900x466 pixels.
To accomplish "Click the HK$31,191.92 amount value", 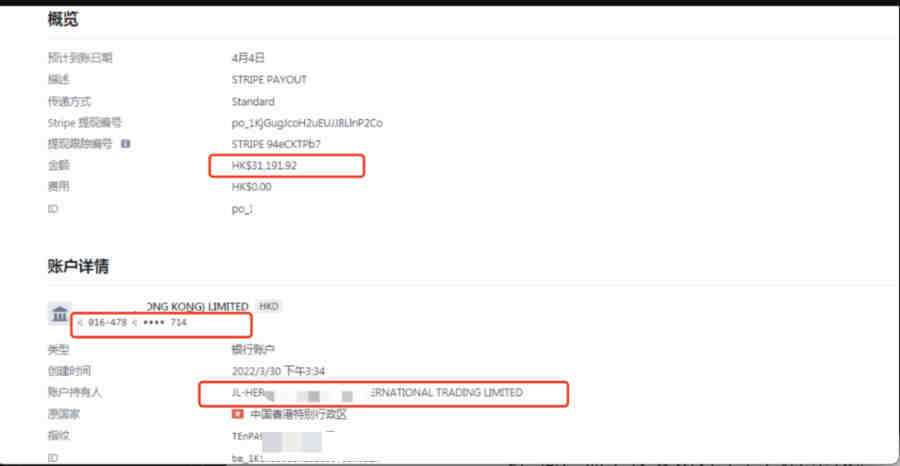I will click(x=265, y=166).
